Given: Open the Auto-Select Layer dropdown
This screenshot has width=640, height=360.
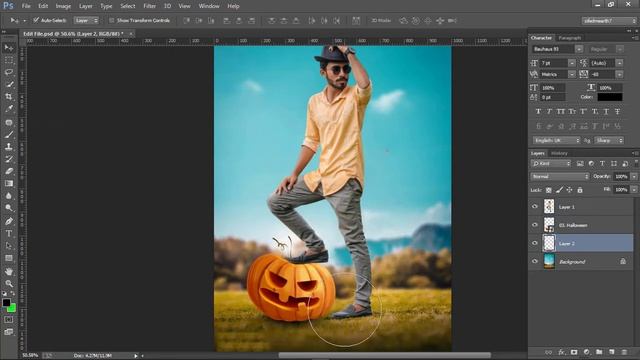Looking at the screenshot, I should [x=86, y=20].
